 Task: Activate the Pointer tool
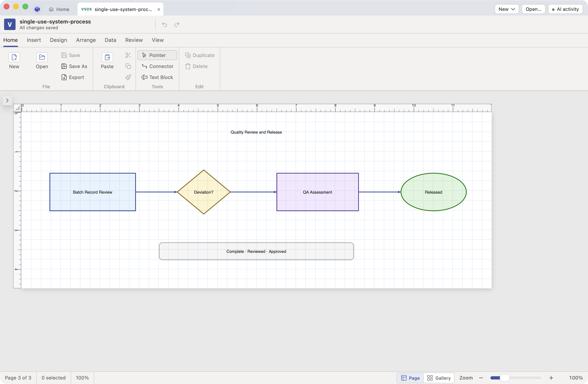tap(157, 55)
